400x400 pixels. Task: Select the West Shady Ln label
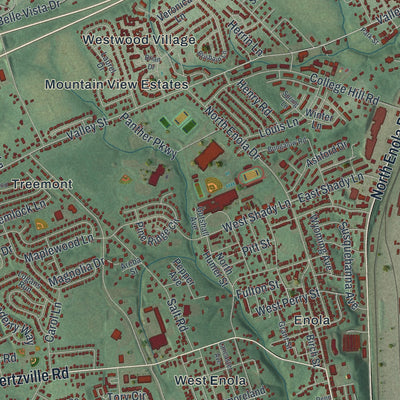256,216
